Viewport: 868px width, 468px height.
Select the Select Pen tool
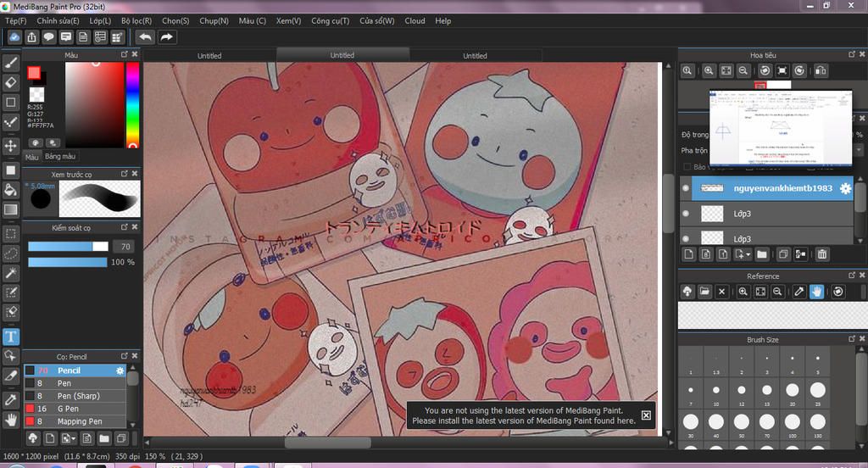[x=10, y=292]
